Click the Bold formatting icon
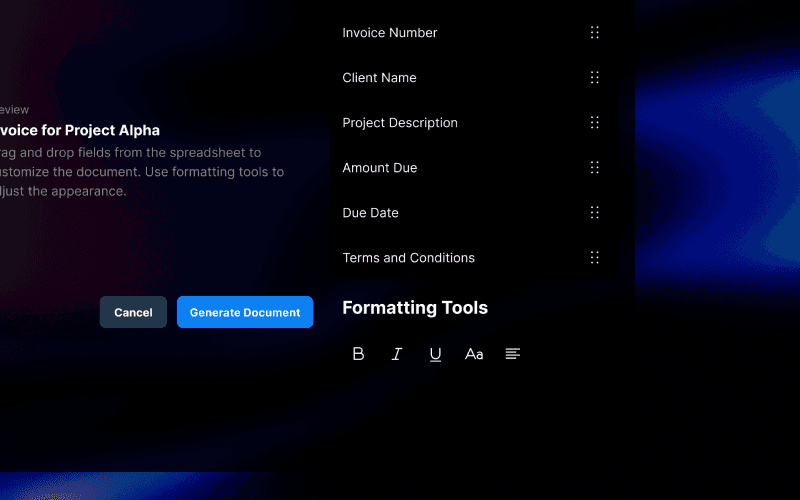Viewport: 800px width, 500px height. [358, 354]
